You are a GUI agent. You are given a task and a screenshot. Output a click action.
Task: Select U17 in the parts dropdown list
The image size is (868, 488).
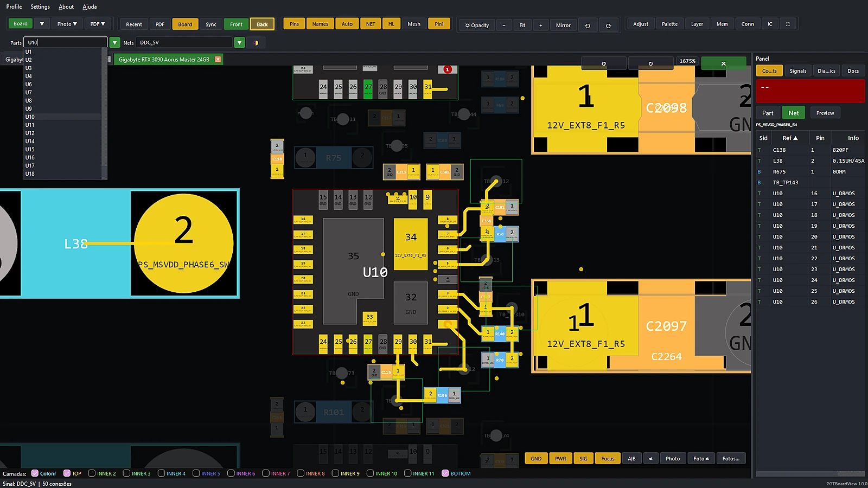(x=62, y=165)
